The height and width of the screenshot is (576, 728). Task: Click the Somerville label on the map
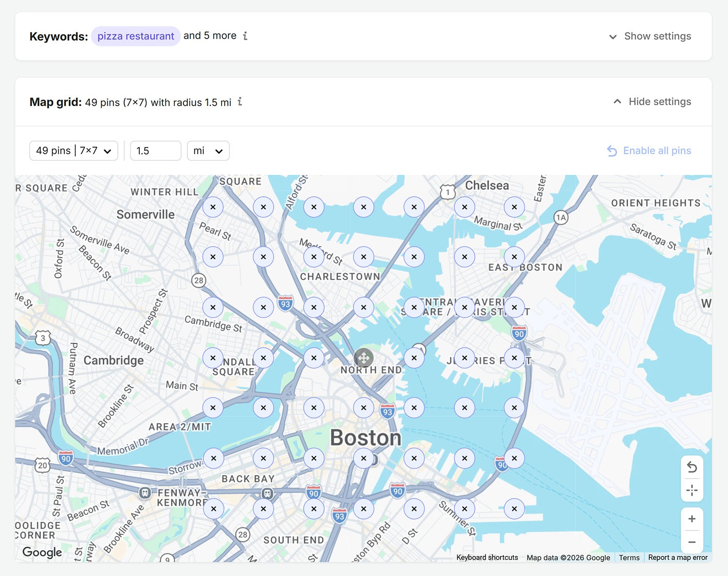pos(146,214)
